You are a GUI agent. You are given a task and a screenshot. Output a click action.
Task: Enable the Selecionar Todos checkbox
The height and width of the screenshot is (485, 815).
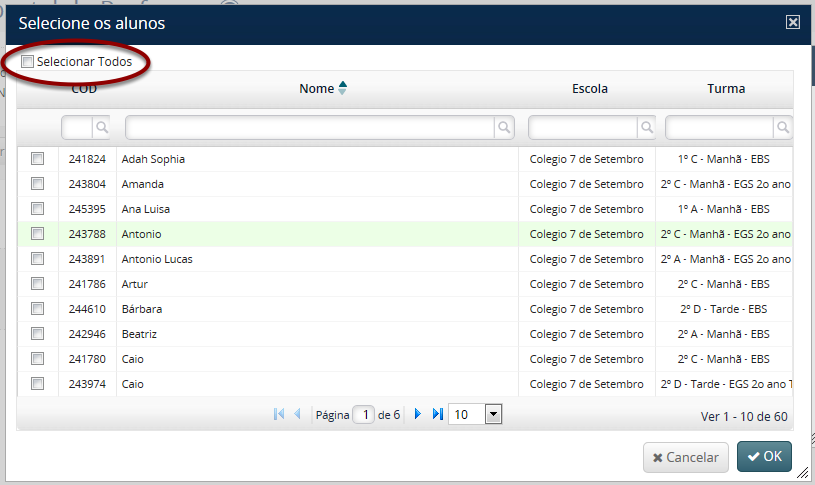pos(28,62)
